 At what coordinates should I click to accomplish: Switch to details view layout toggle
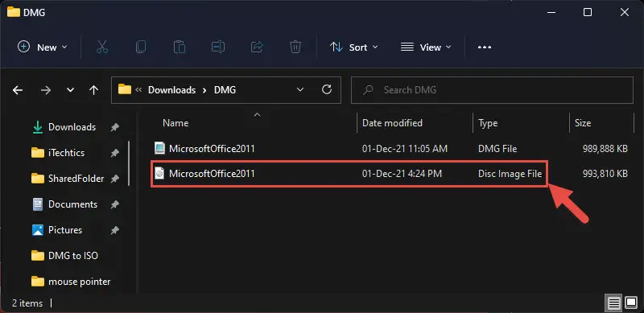pyautogui.click(x=614, y=303)
